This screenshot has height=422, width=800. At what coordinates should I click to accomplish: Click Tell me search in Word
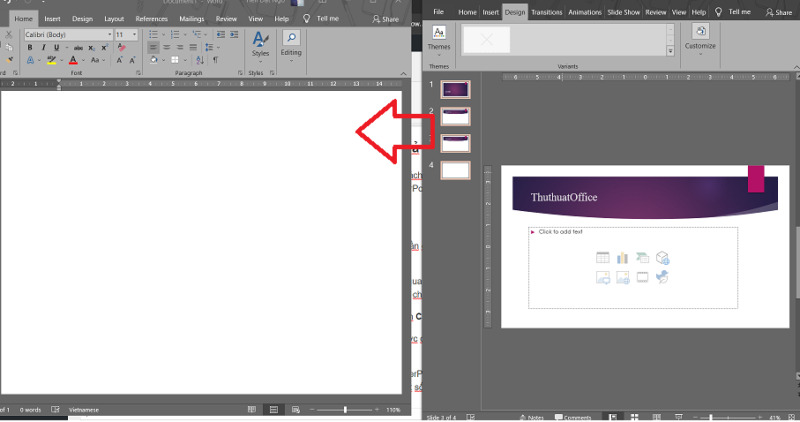[321, 18]
